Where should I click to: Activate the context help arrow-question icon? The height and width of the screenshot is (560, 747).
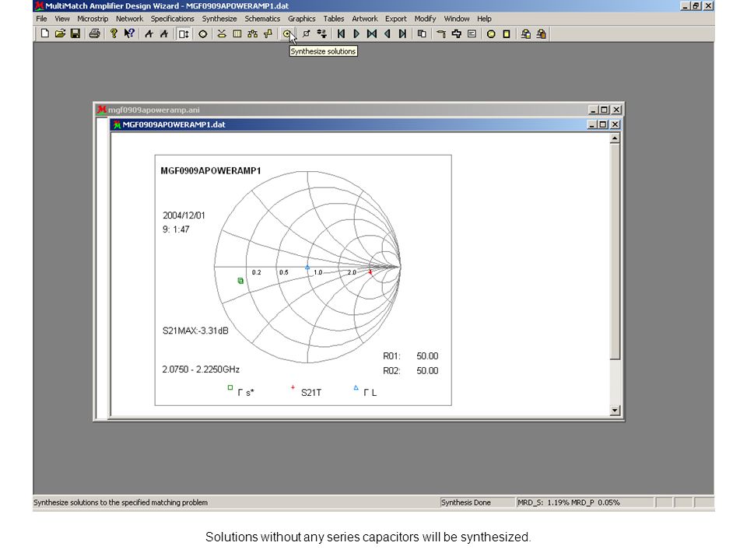[x=129, y=33]
